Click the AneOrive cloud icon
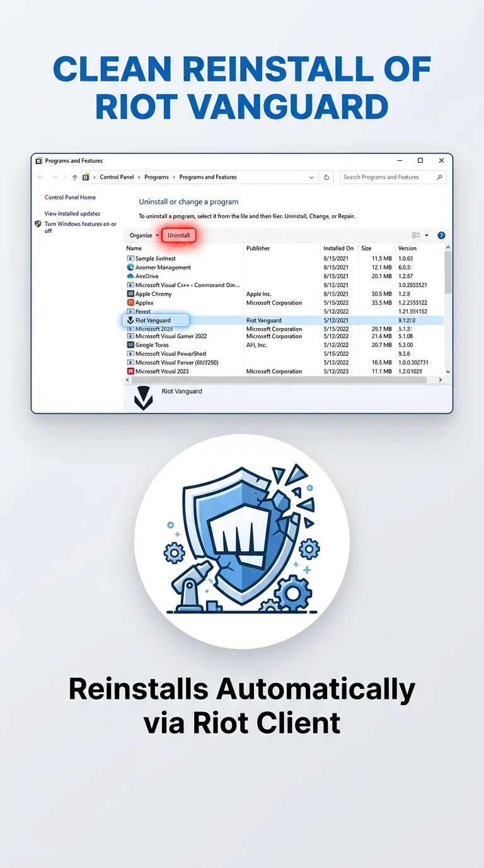 tap(130, 276)
